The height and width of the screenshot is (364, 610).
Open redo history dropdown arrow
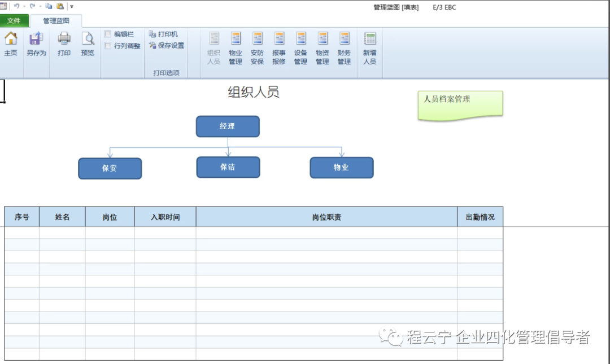tap(41, 6)
